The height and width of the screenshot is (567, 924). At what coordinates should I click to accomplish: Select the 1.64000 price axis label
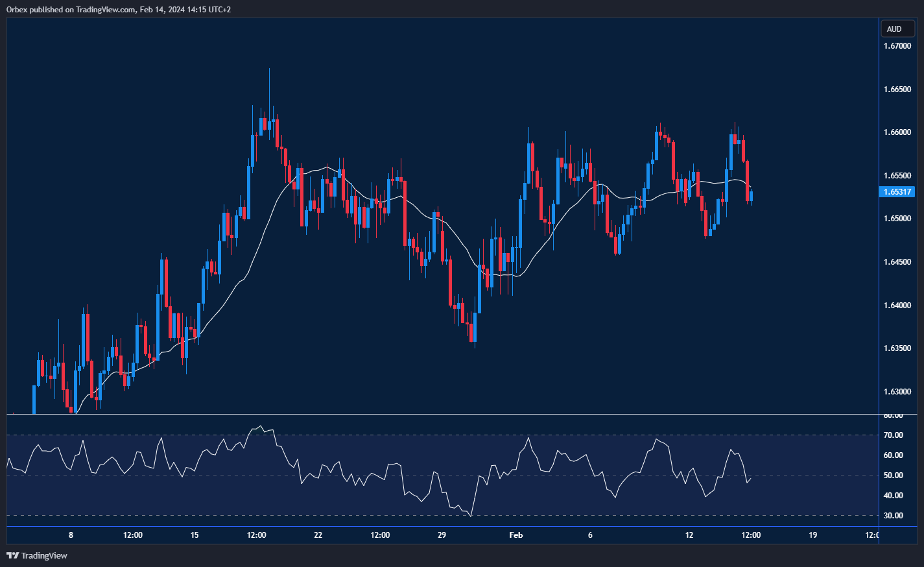point(897,306)
